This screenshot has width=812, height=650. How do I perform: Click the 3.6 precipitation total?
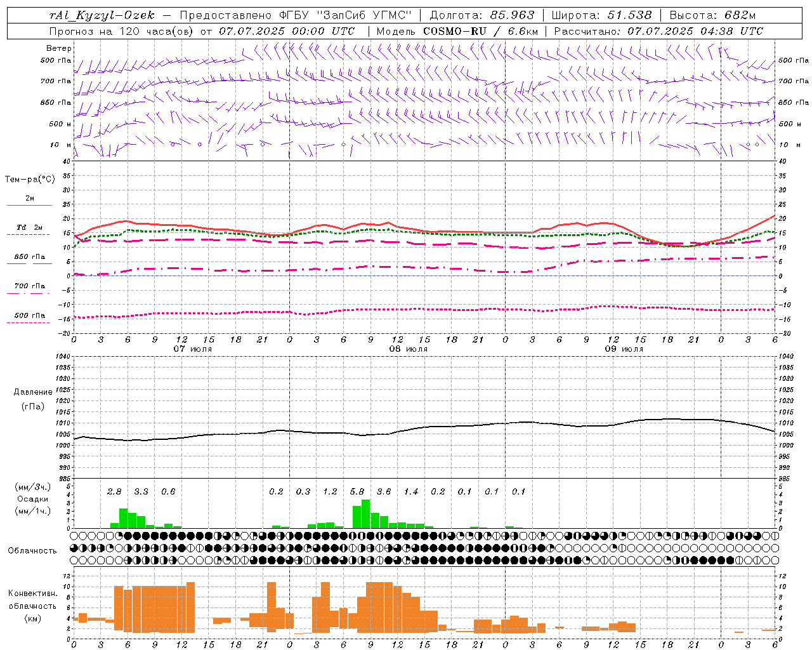click(x=384, y=492)
